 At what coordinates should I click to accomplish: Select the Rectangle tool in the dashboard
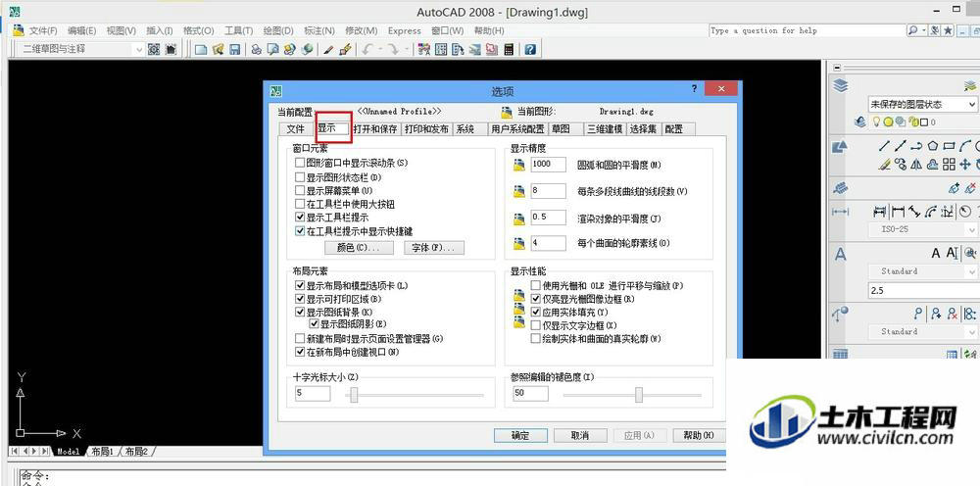pos(949,146)
